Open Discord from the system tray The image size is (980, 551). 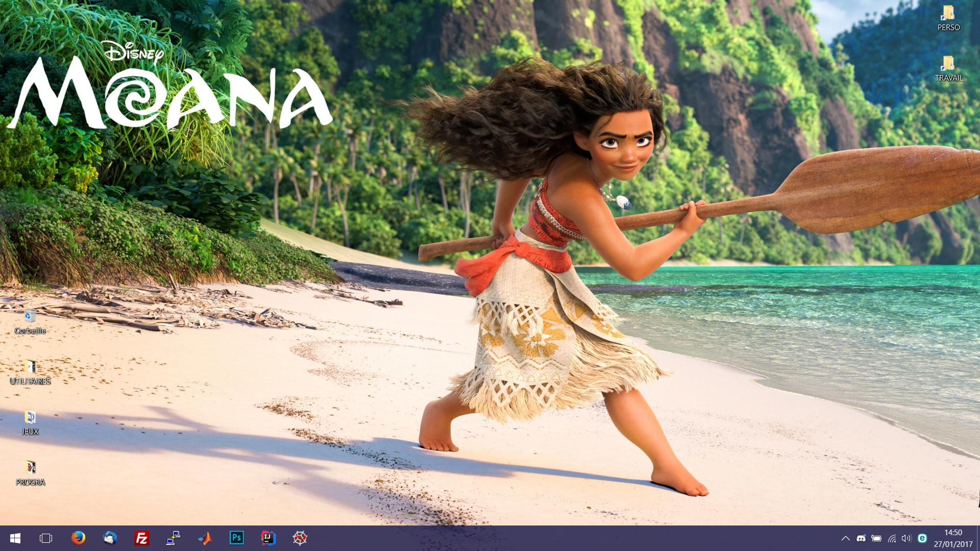pos(861,538)
